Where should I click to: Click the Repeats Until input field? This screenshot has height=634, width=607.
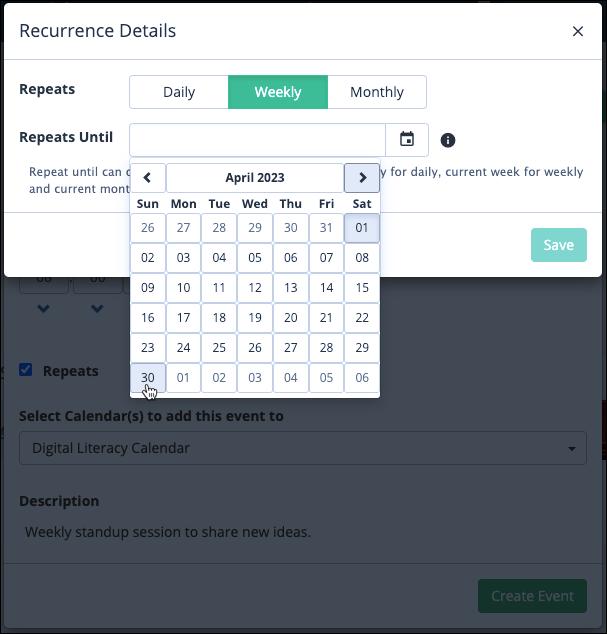click(x=257, y=140)
